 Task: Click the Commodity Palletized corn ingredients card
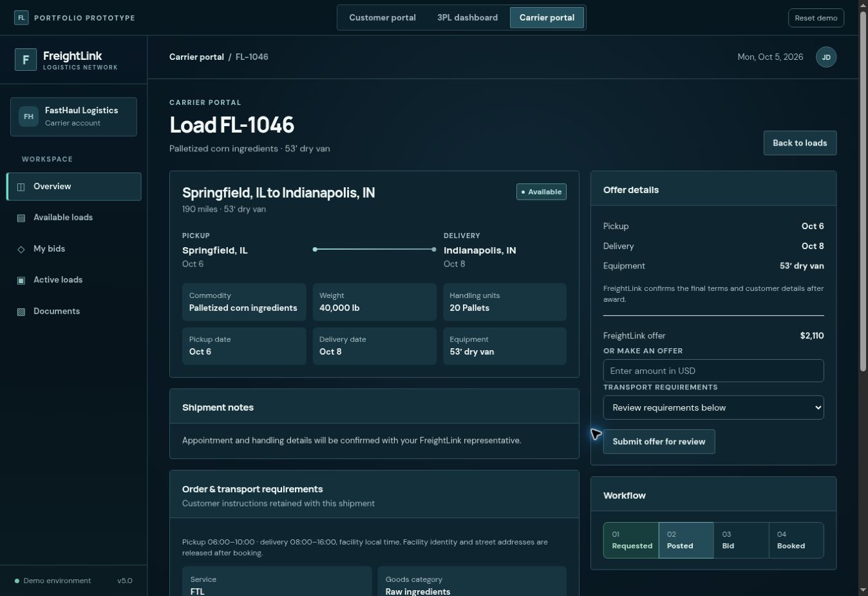244,302
